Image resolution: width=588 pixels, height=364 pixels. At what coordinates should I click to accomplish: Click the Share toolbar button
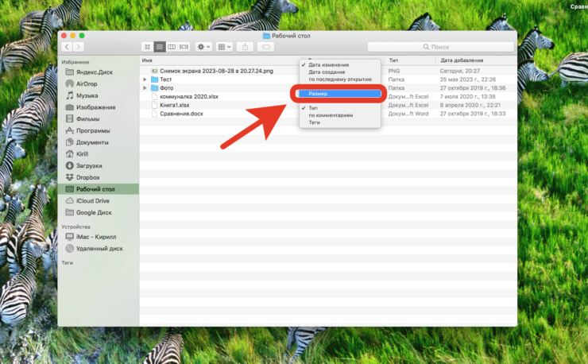pyautogui.click(x=245, y=48)
